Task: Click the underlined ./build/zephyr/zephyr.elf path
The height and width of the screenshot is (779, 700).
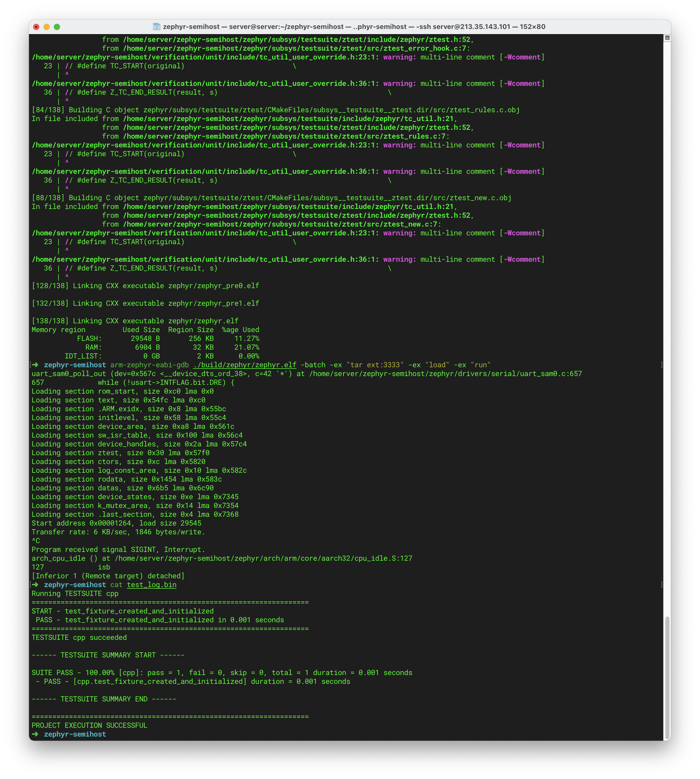Action: [245, 365]
